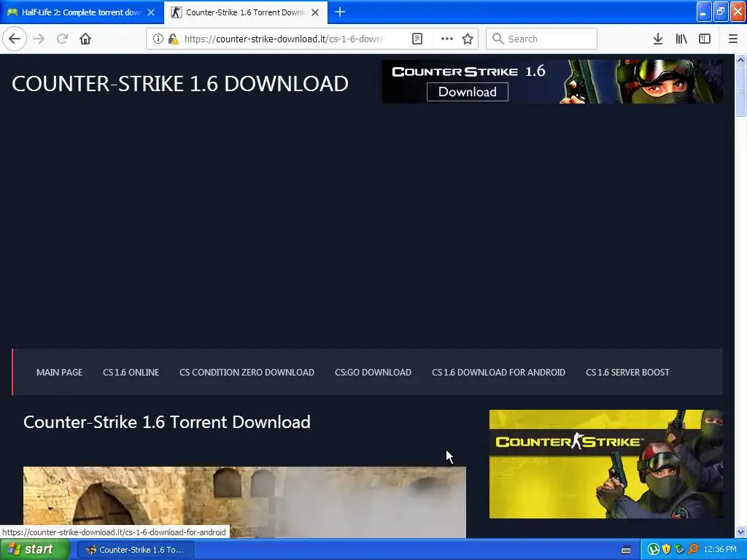This screenshot has width=747, height=560.
Task: Select Counter-Strike 1.6 taskbar window button
Action: click(135, 550)
